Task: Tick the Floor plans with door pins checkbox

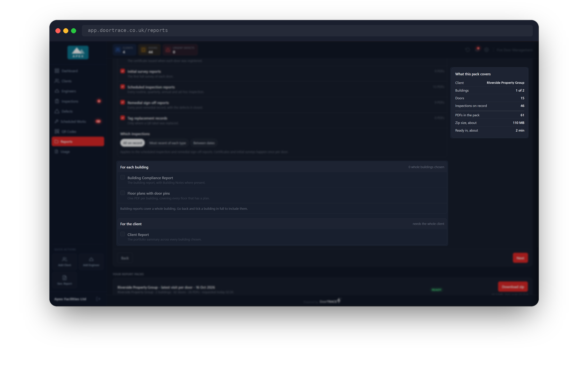Action: (x=123, y=193)
